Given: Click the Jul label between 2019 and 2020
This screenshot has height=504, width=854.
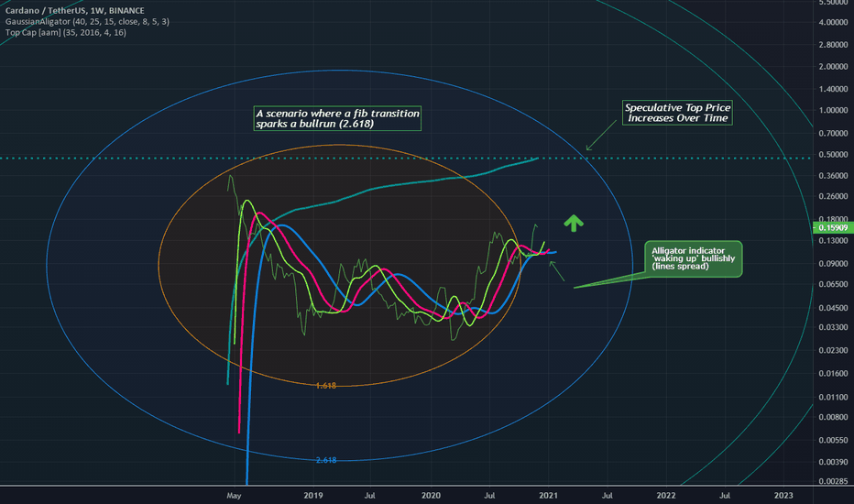Looking at the screenshot, I should (x=370, y=495).
